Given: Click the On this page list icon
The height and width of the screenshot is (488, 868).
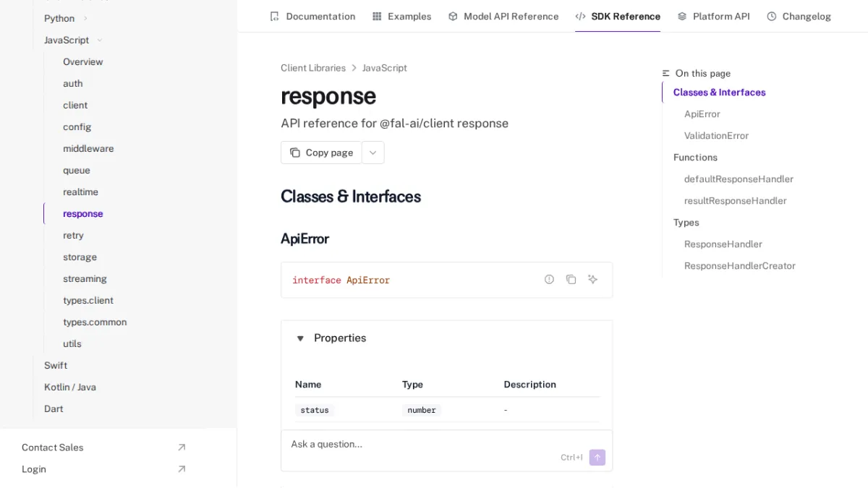Looking at the screenshot, I should click(666, 73).
